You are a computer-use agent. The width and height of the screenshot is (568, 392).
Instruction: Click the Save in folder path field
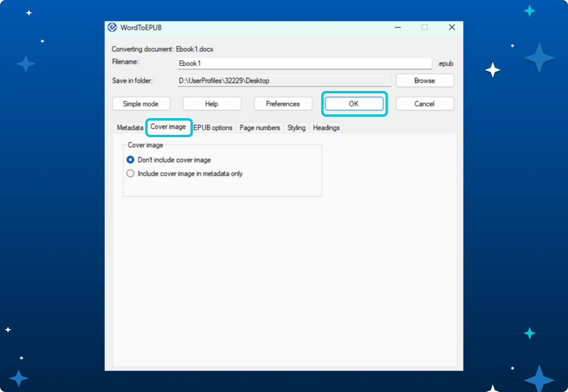click(284, 81)
